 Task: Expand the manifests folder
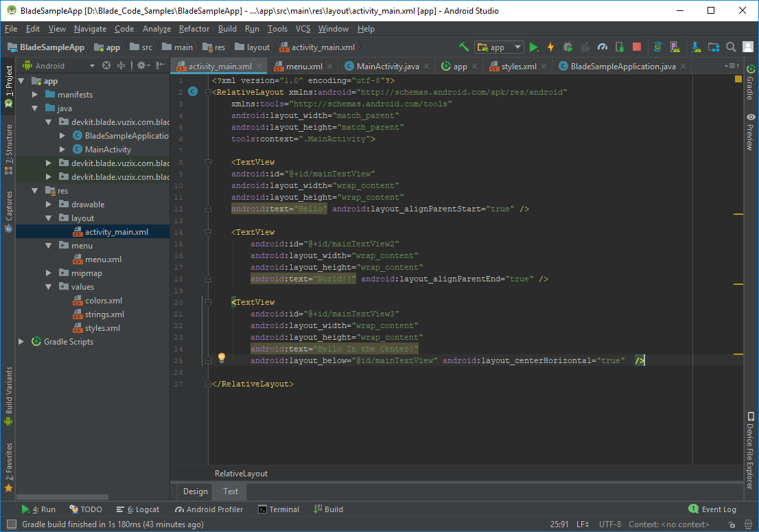[35, 95]
